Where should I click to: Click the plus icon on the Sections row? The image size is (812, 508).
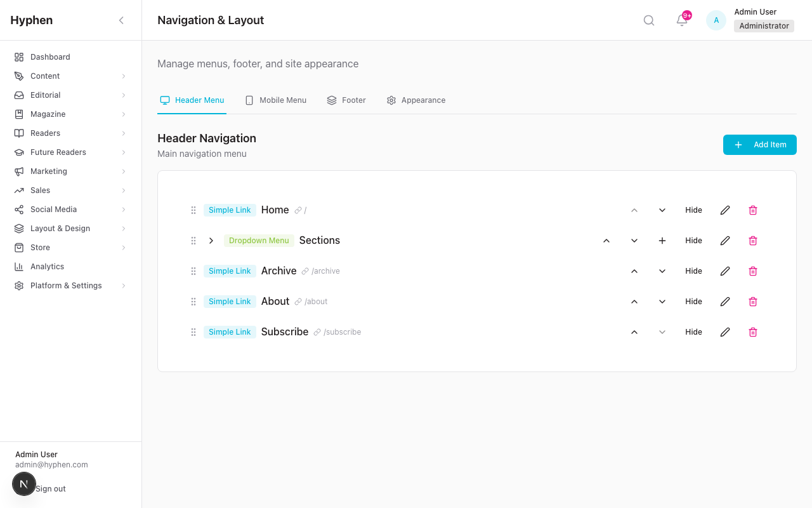662,240
